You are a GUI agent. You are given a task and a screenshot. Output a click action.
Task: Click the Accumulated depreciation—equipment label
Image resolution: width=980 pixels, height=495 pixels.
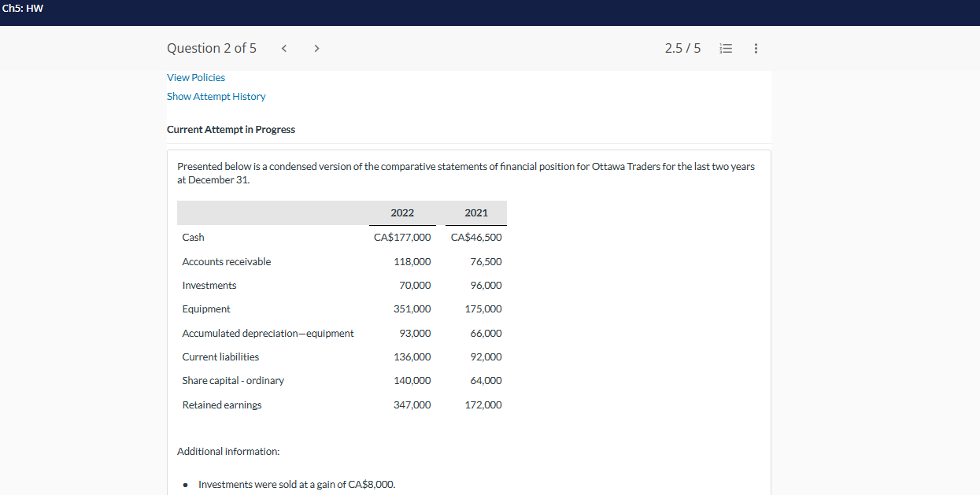point(268,333)
